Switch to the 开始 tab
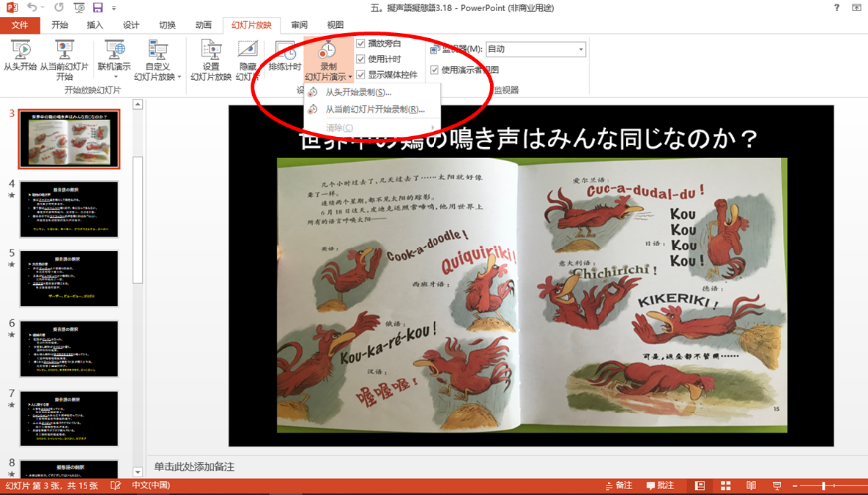The height and width of the screenshot is (495, 868). click(60, 25)
